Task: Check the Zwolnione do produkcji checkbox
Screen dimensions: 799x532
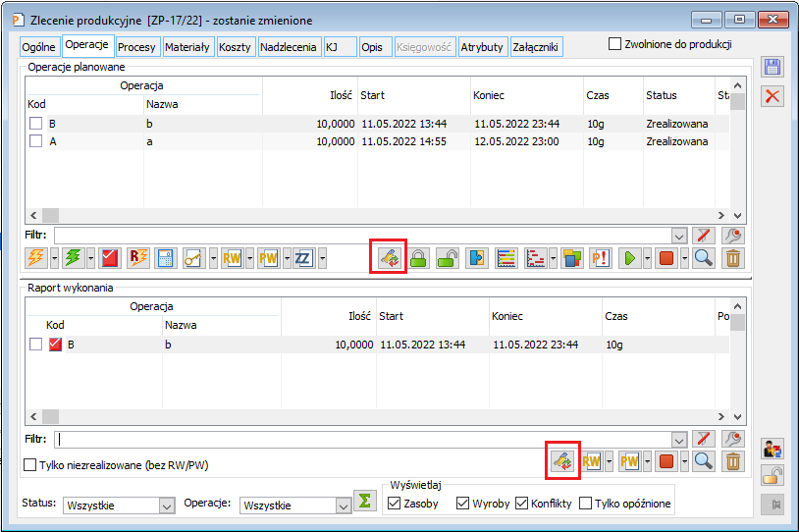Action: (x=615, y=44)
